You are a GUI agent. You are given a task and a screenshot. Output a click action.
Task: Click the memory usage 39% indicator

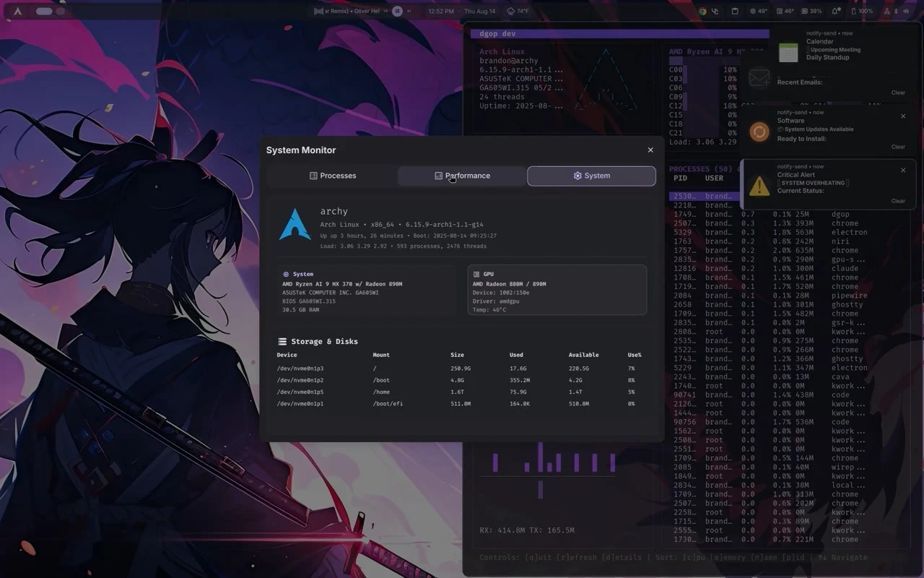(810, 11)
